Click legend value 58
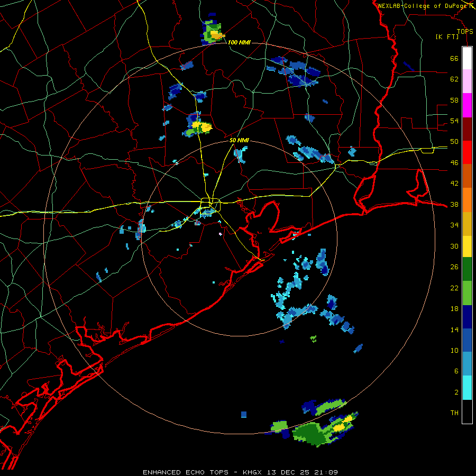Viewport: 476px width, 476px height. [454, 100]
